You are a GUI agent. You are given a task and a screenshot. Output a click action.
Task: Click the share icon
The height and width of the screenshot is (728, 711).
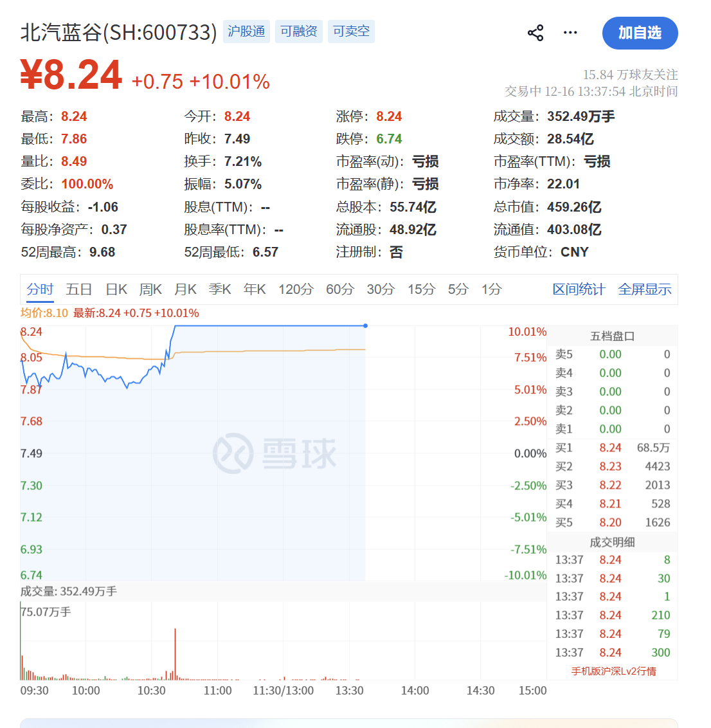tap(535, 33)
